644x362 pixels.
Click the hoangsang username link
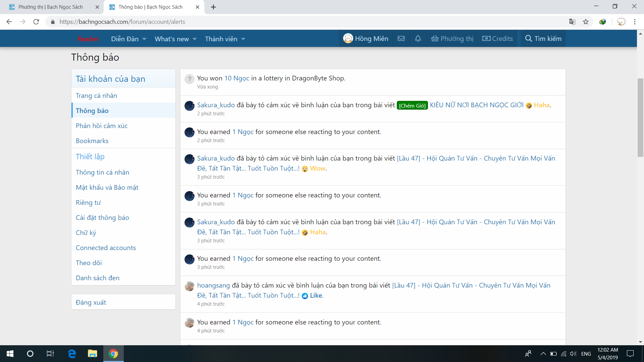(213, 285)
